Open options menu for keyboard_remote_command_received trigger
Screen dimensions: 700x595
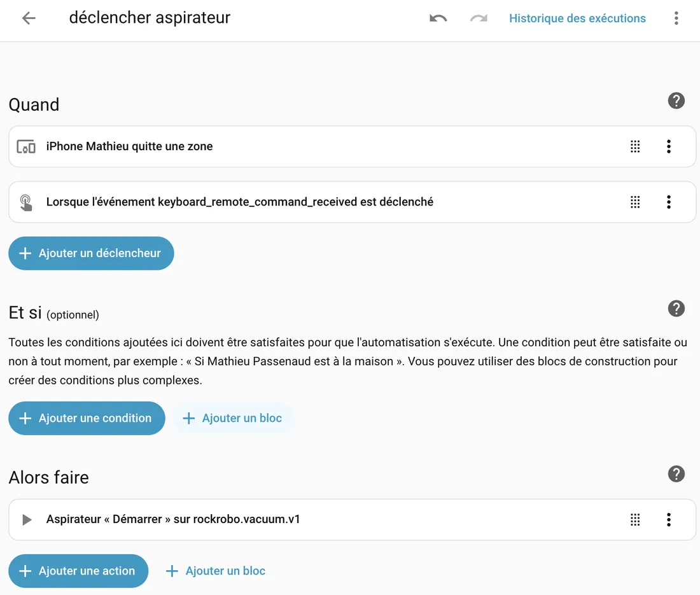pos(668,202)
